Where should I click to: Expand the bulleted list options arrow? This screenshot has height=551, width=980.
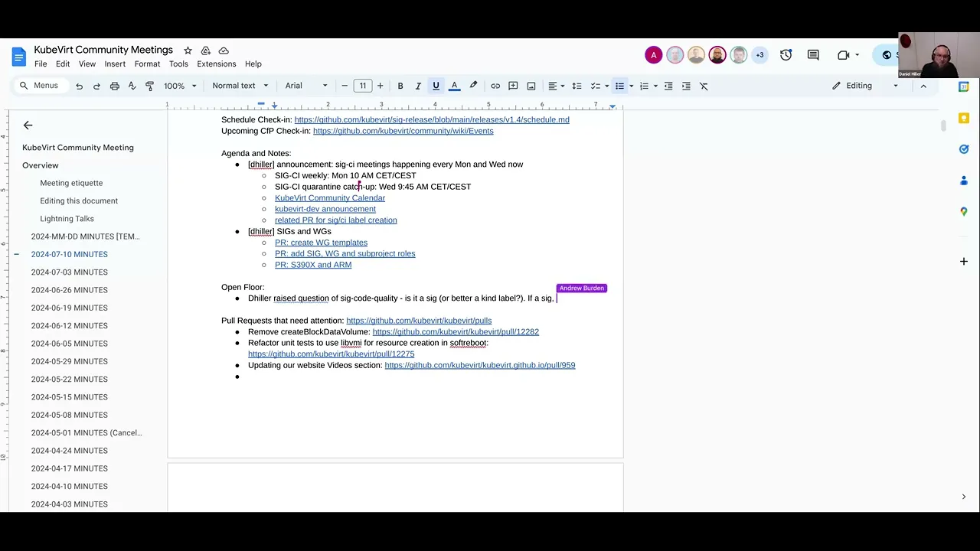[x=631, y=86]
